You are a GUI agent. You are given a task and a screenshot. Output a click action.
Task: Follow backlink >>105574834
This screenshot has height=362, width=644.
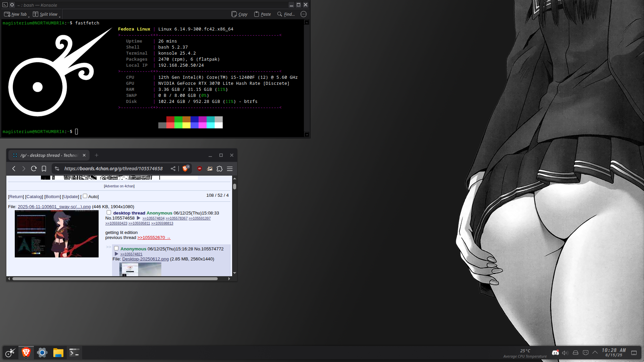[153, 218]
